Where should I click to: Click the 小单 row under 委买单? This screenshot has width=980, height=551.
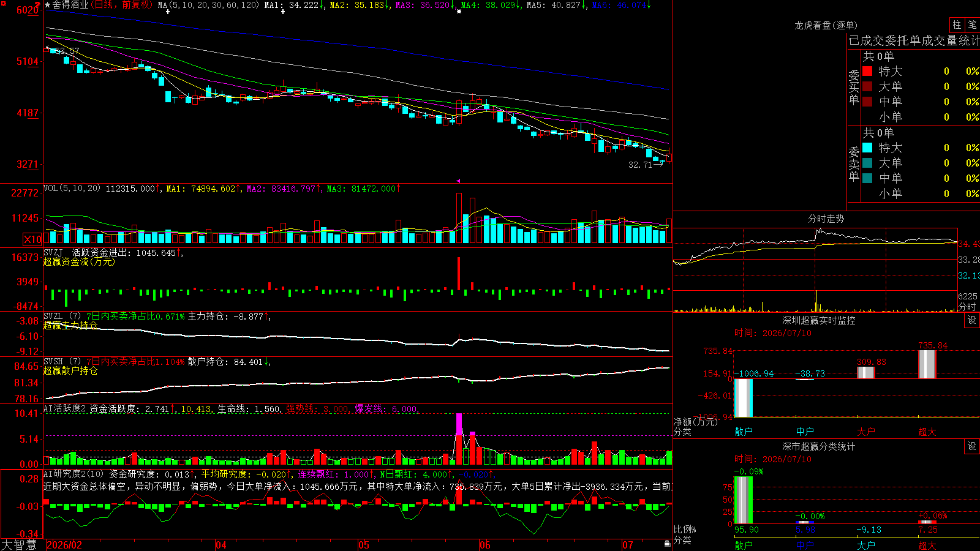pos(921,117)
